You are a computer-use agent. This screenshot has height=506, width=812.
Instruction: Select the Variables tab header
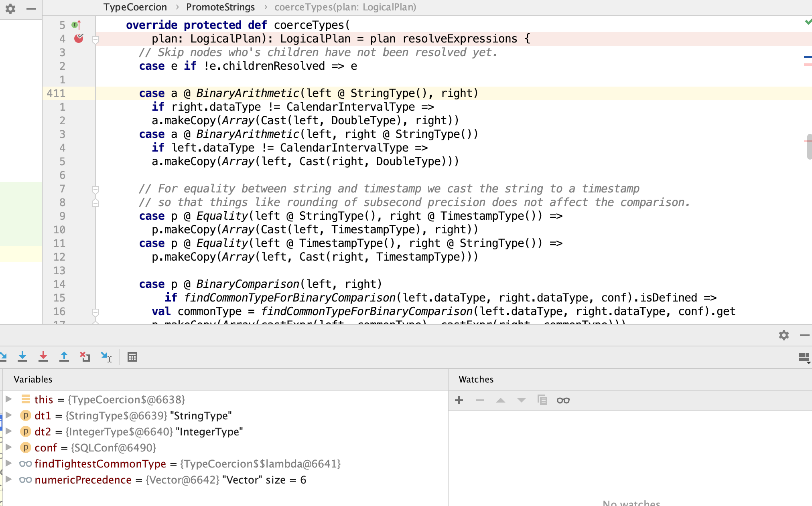click(33, 379)
